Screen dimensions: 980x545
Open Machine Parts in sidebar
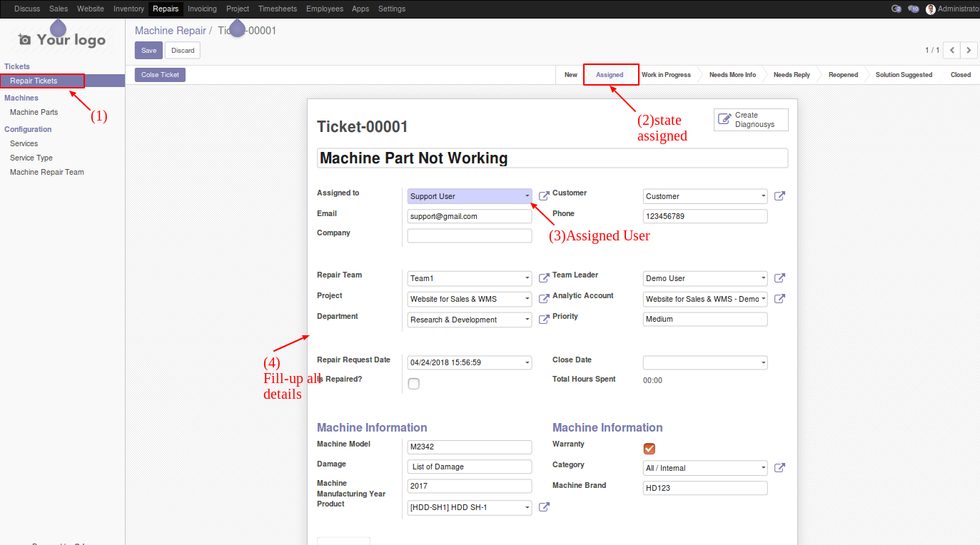[34, 112]
